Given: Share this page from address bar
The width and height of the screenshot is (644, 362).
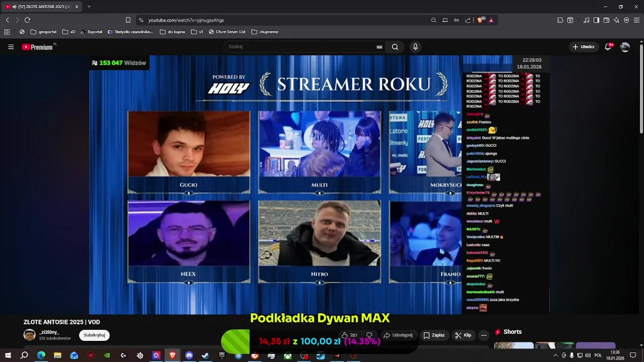Looking at the screenshot, I should 468,20.
